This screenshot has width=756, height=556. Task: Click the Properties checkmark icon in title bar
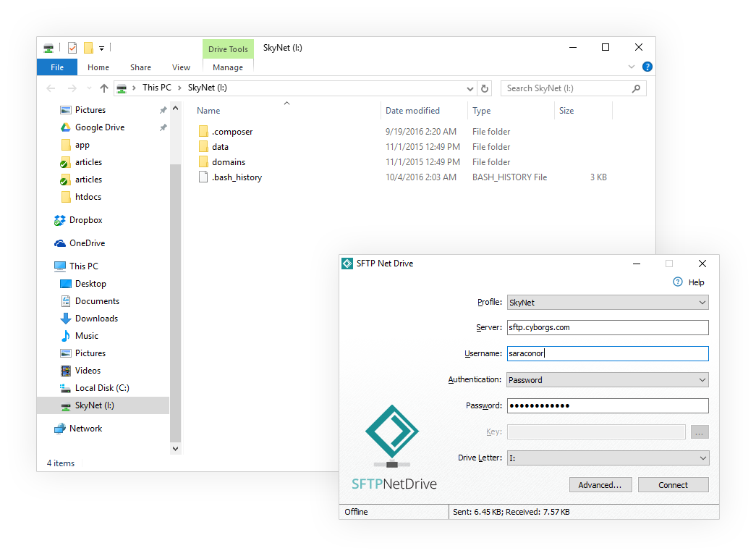click(72, 48)
